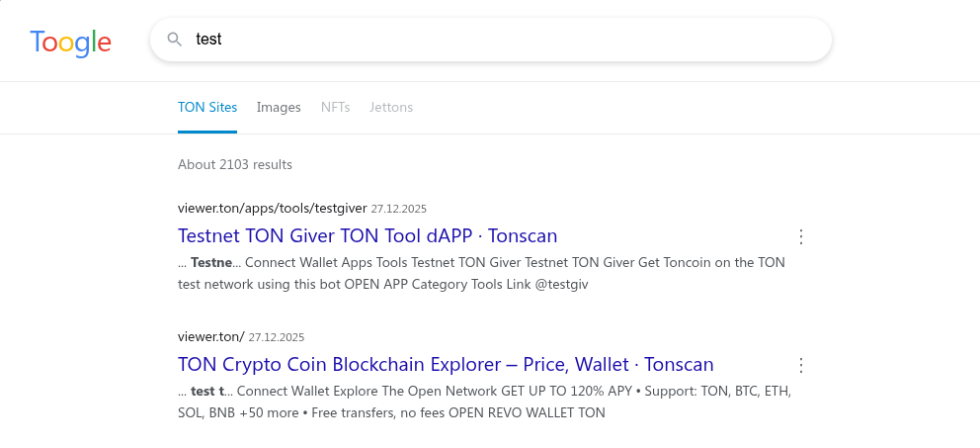Click the Toogle logo

click(70, 41)
